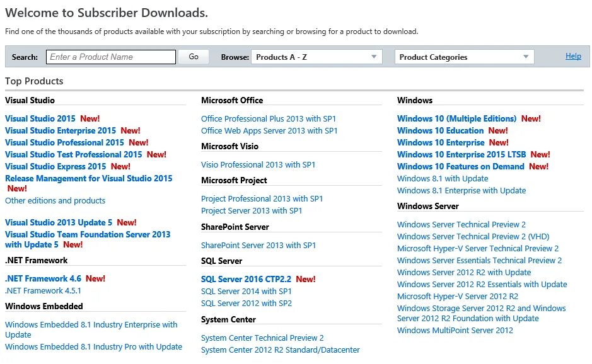Open Visual Studio 2015 download link

pos(40,118)
